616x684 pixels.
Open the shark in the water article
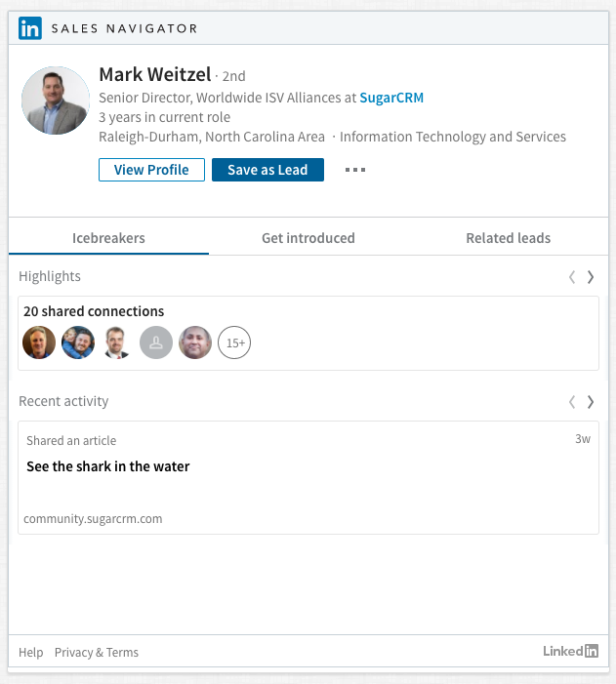pos(108,466)
